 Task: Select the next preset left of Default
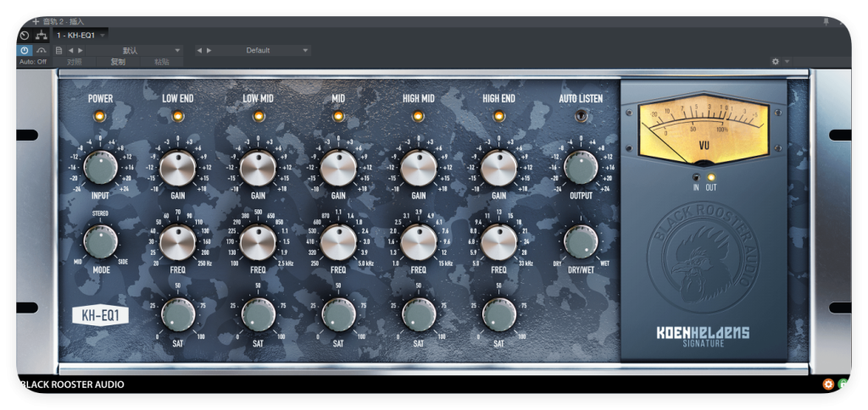(x=209, y=50)
